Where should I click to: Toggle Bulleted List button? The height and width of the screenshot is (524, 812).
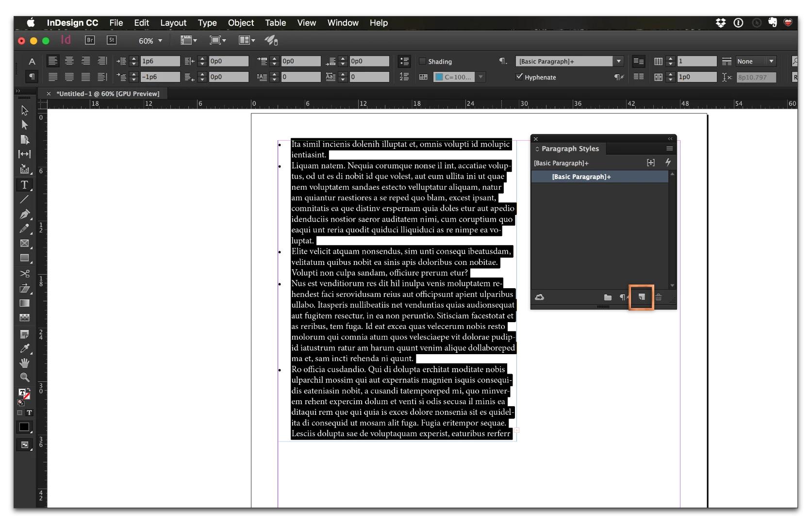tap(404, 61)
